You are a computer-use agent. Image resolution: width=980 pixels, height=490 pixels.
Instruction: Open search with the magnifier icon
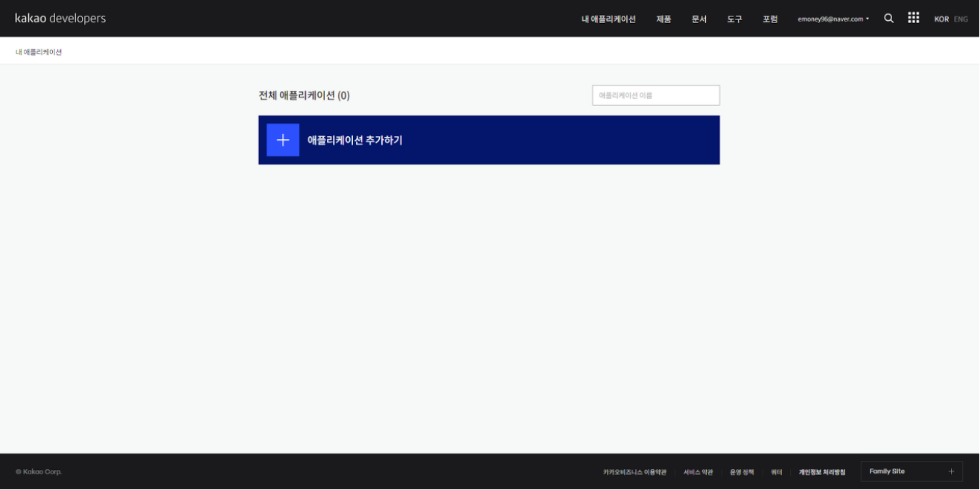[x=888, y=18]
